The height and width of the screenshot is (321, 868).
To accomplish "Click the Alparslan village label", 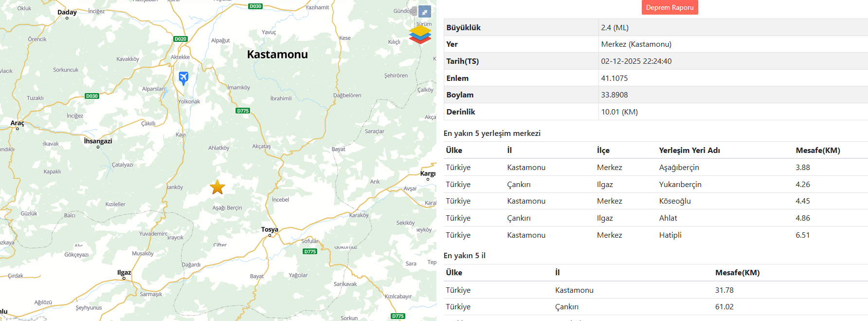I will click(x=153, y=89).
